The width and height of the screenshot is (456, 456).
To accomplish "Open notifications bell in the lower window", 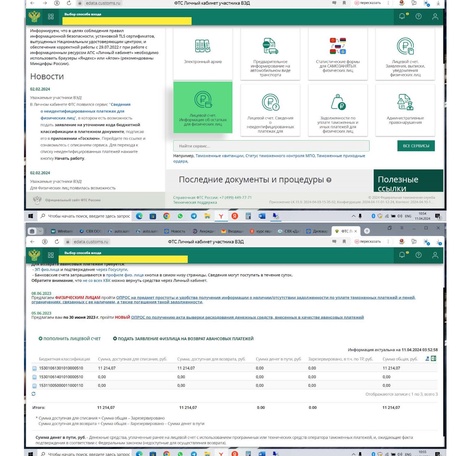I will click(x=402, y=255).
